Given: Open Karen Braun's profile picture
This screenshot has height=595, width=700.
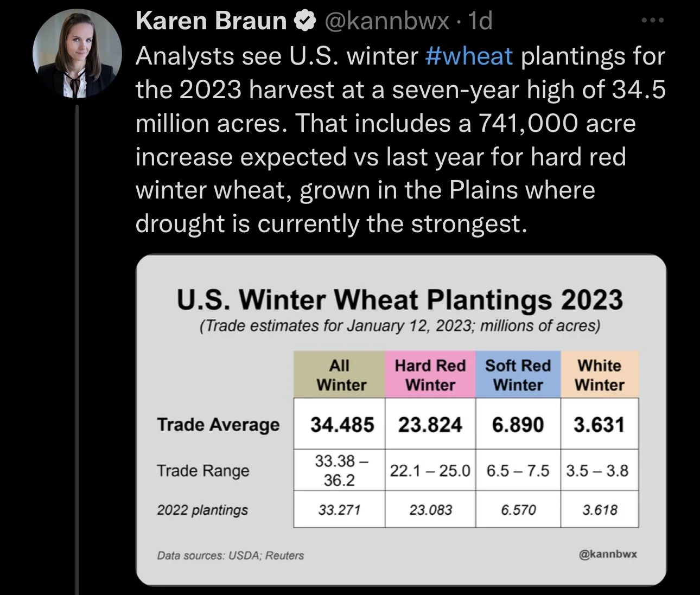Looking at the screenshot, I should pos(77,53).
